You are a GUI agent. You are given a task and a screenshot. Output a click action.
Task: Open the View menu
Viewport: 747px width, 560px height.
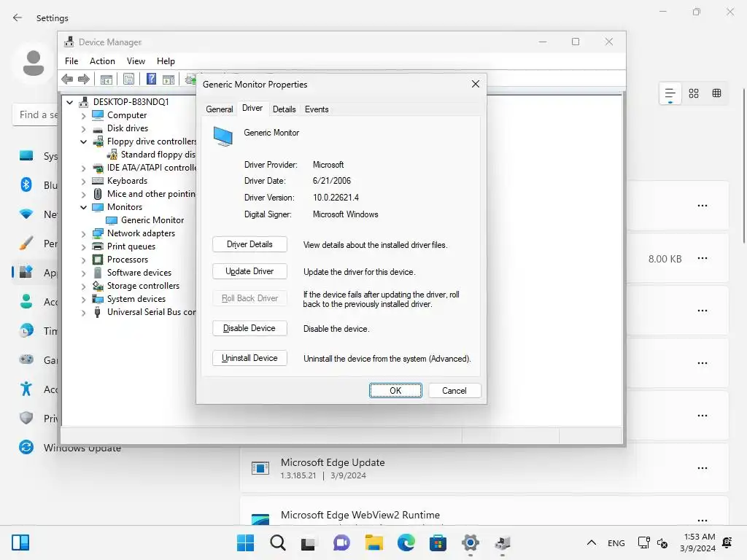[136, 61]
